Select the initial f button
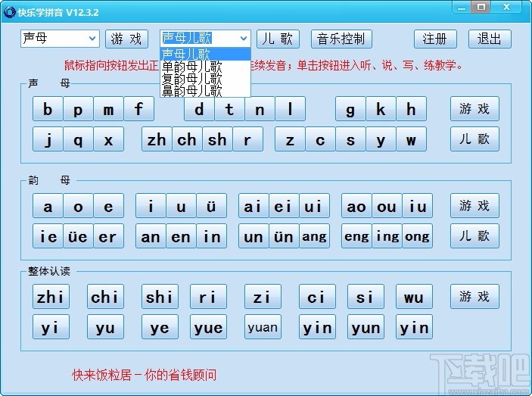This screenshot has width=532, height=396. (138, 108)
